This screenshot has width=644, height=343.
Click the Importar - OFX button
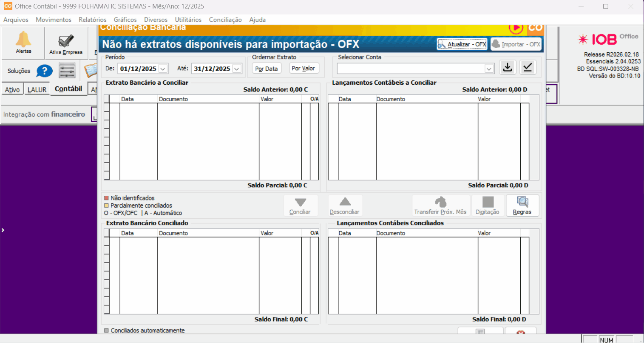pyautogui.click(x=516, y=44)
